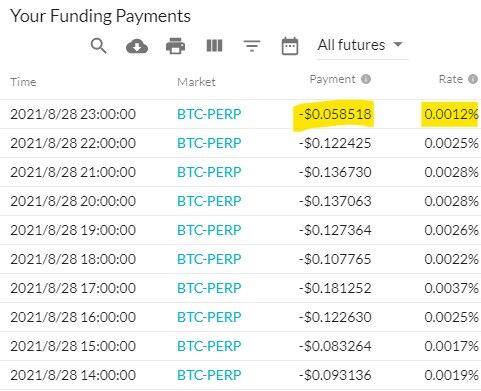Click the search magnifier icon
Viewport: 481px width, 391px height.
tap(99, 46)
